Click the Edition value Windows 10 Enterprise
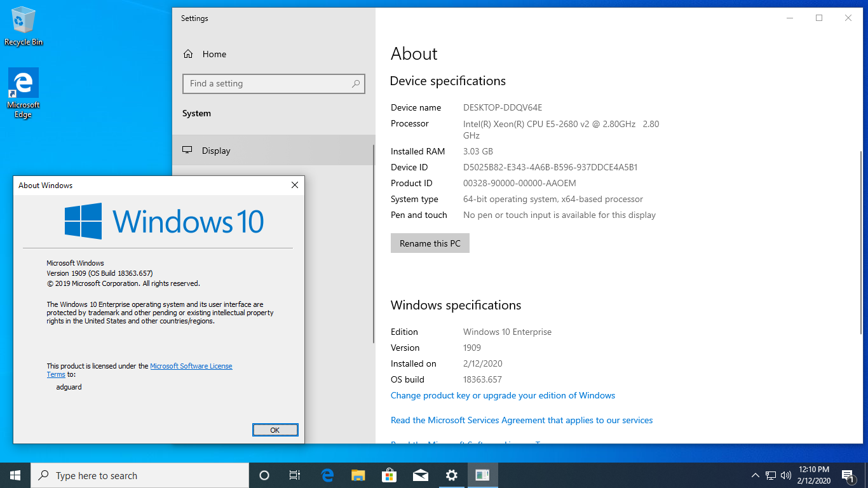The image size is (868, 488). 507,332
